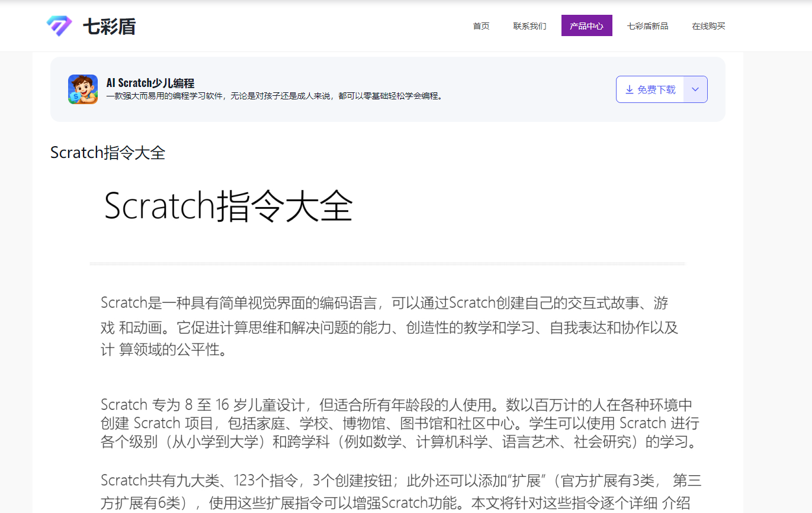Click the software description starting 一款强大而易用
The height and width of the screenshot is (513, 812).
[274, 96]
